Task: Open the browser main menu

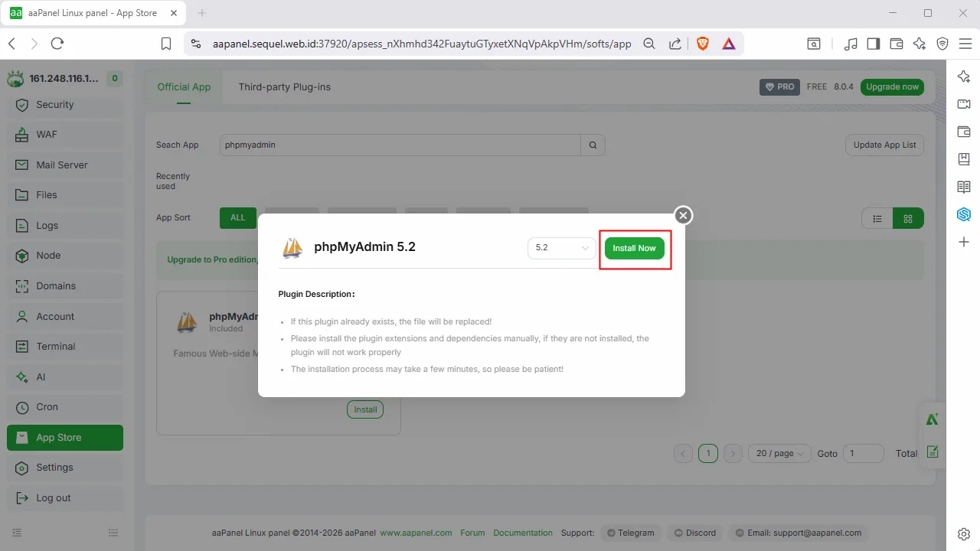Action: 965,44
